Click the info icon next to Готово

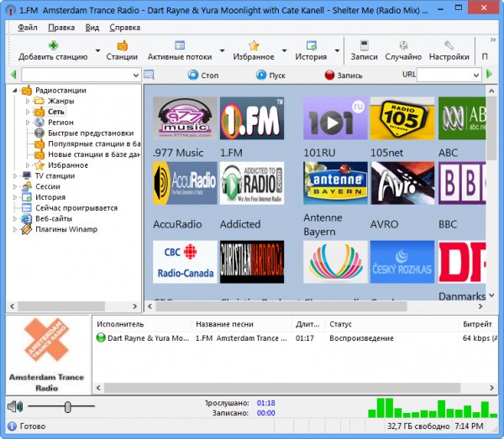click(12, 426)
